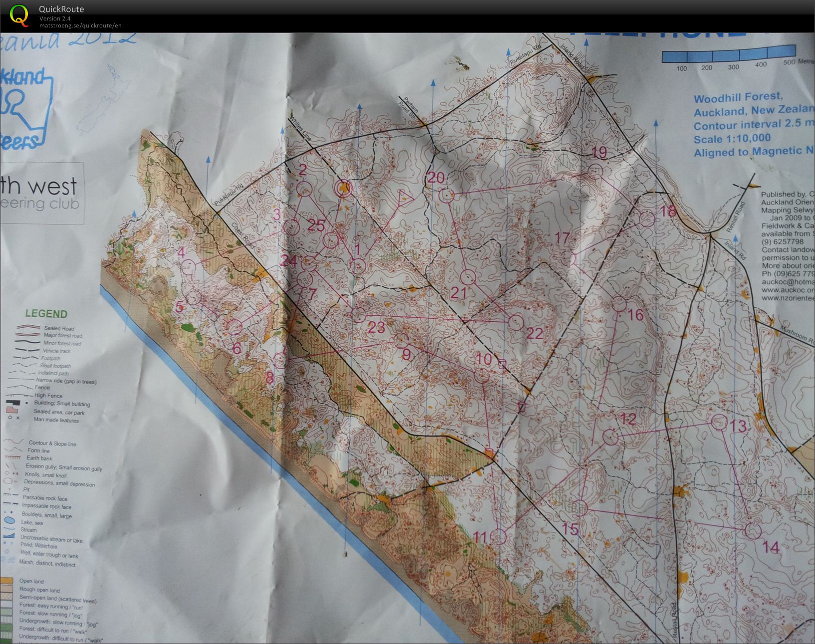Click control number 22 label
815x644 pixels.
pos(534,333)
